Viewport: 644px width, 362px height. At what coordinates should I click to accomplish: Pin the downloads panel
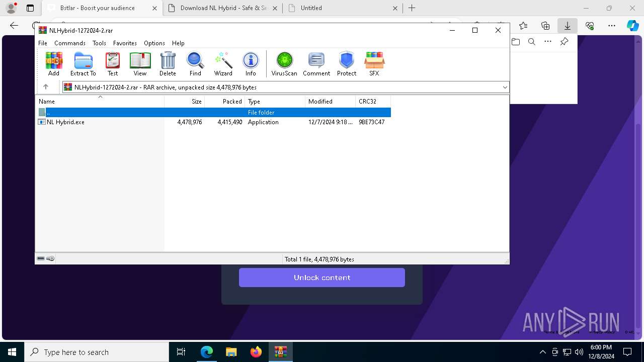564,42
